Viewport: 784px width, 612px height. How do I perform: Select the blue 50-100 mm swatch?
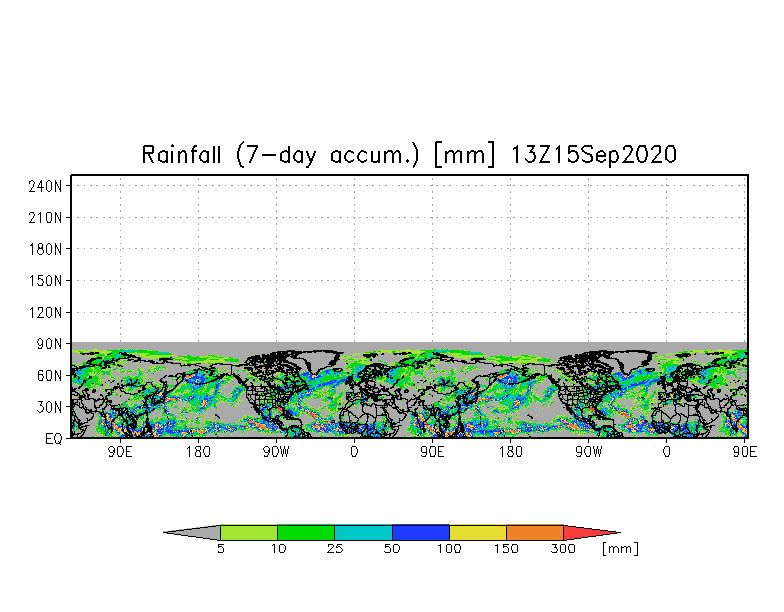pos(421,532)
